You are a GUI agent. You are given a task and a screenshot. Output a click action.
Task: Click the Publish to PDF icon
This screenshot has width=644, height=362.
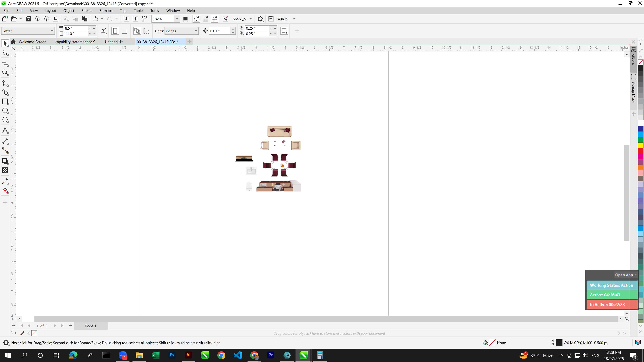pyautogui.click(x=144, y=19)
